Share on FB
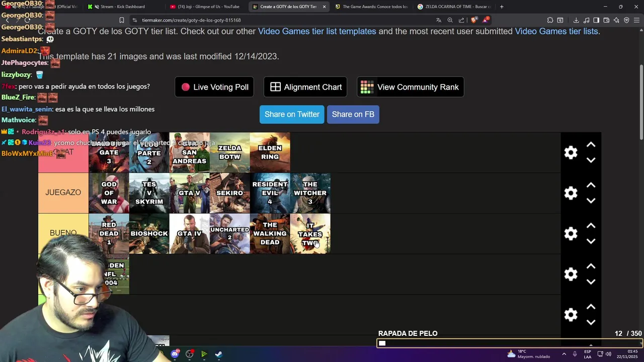The height and width of the screenshot is (362, 644). point(353,114)
